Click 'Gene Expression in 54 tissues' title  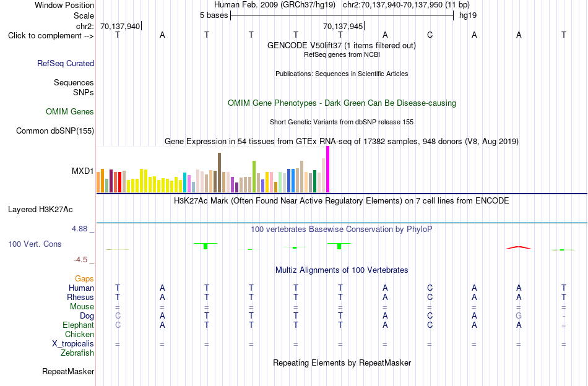pos(342,141)
